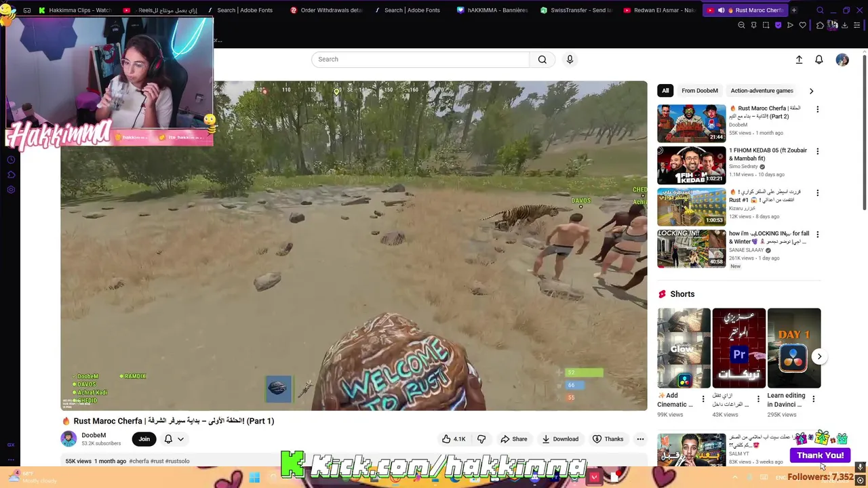Switch to Order Withdrawals browser tab
The image size is (868, 488).
327,10
